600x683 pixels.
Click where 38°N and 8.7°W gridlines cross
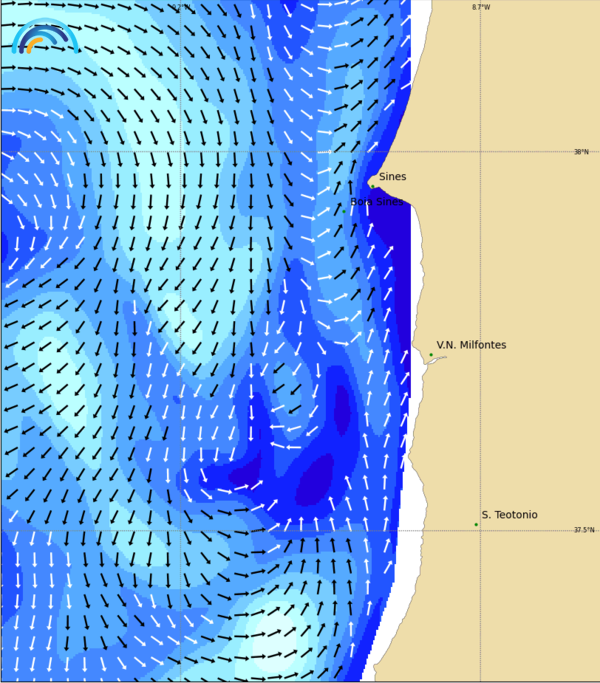coord(480,152)
